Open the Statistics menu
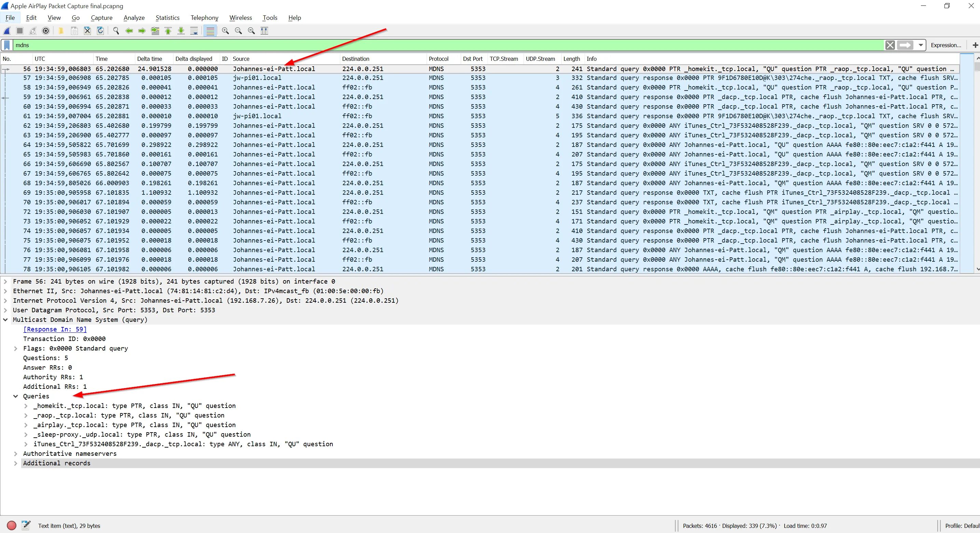 (x=167, y=17)
